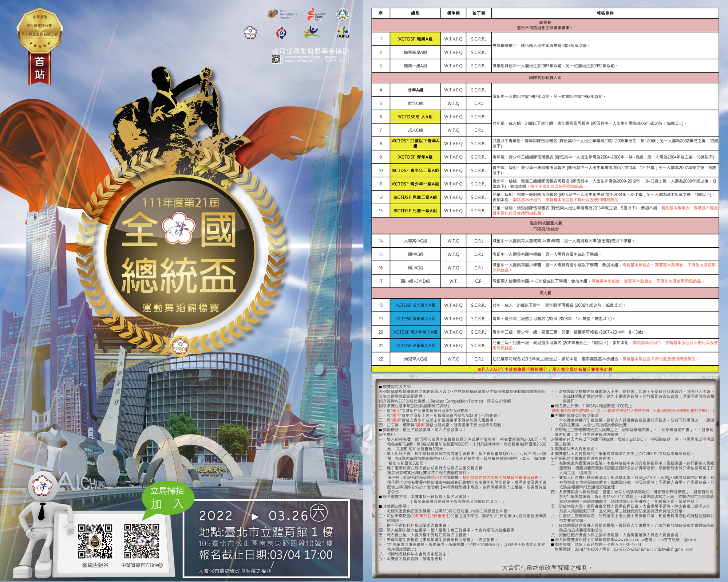
Task: Click the 標準舞 column header
Action: [454, 13]
